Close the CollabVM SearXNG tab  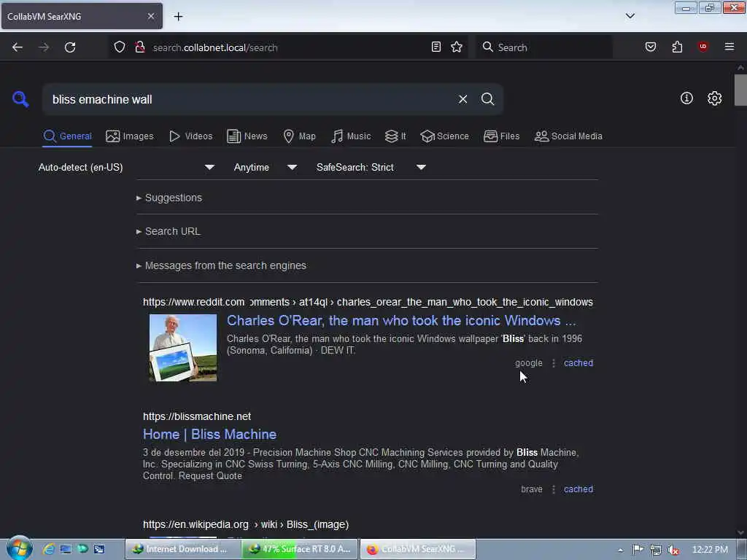151,16
